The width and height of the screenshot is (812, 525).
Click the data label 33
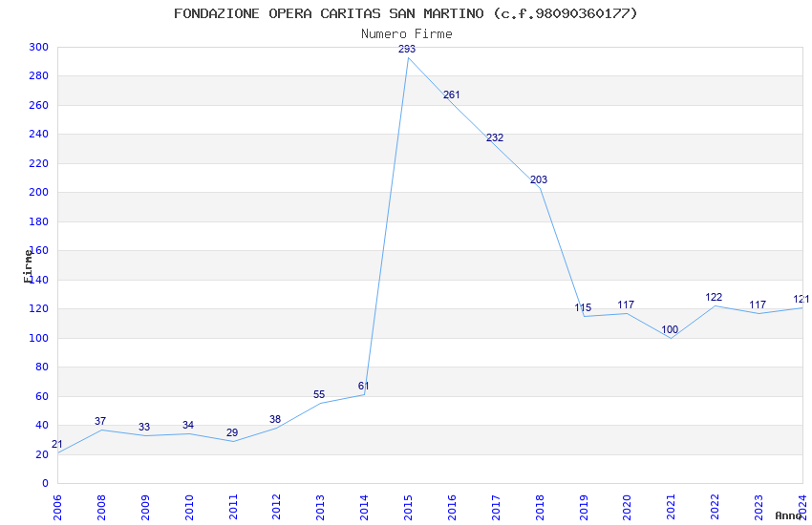click(144, 427)
